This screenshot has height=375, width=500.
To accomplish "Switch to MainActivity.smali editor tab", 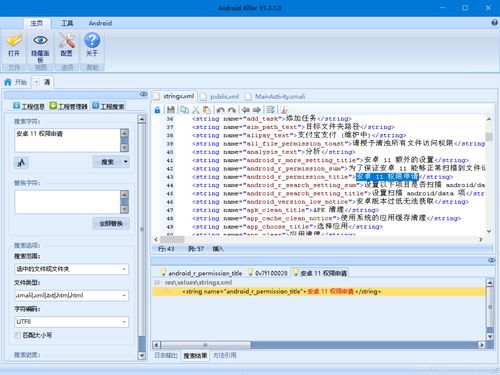I will pos(275,97).
